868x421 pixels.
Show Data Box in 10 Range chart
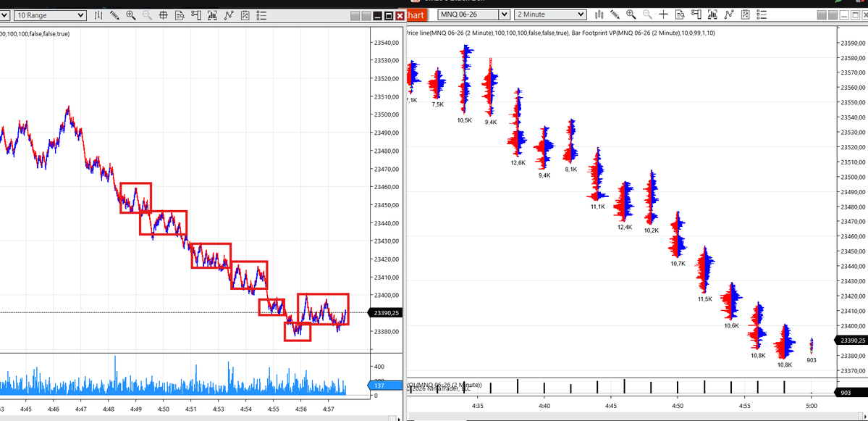click(x=180, y=15)
